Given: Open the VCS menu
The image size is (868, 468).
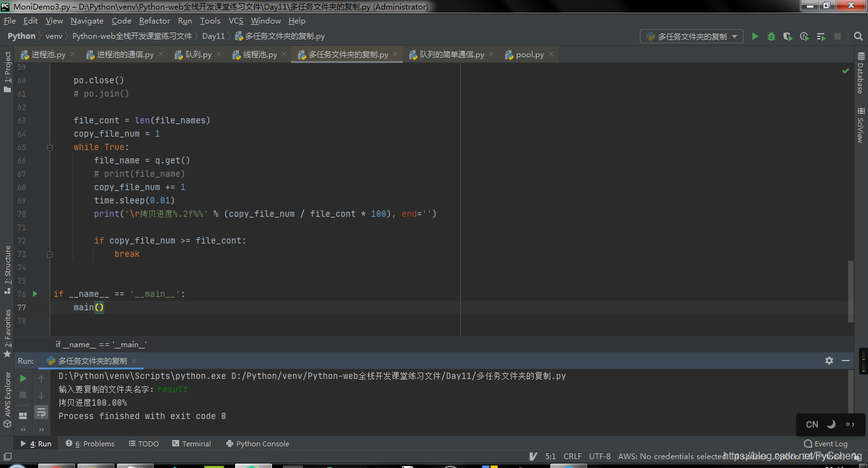Looking at the screenshot, I should [236, 21].
